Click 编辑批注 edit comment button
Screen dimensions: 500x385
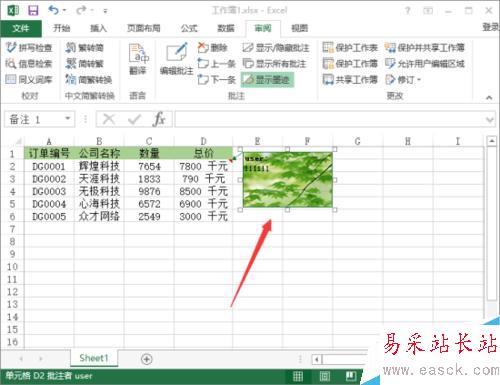point(177,60)
